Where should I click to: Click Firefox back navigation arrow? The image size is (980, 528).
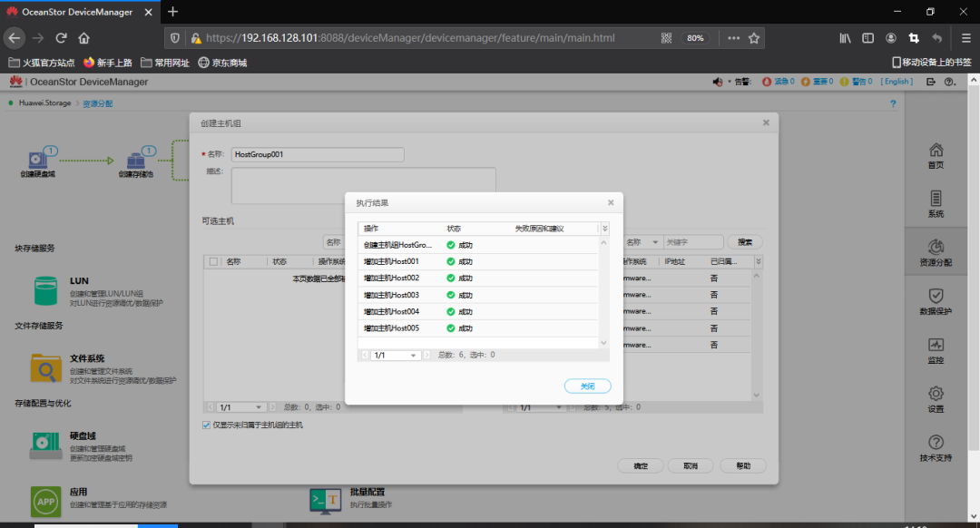15,38
